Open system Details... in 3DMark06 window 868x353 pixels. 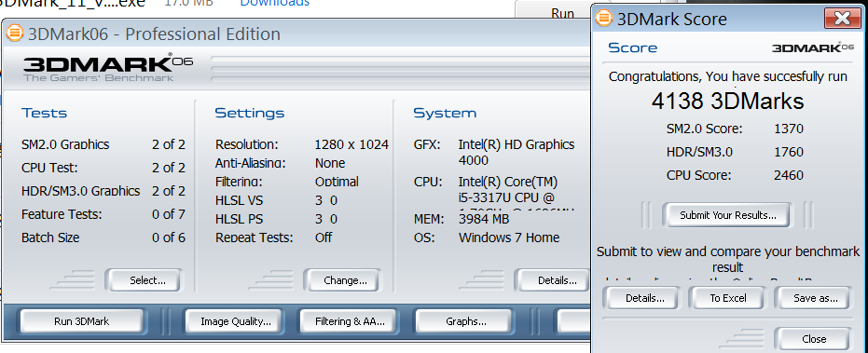click(x=553, y=280)
